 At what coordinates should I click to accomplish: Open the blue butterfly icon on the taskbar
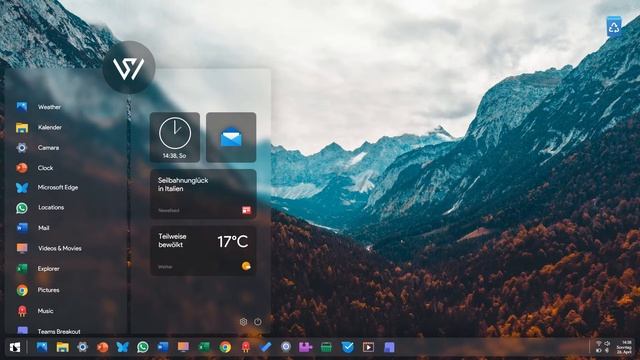point(122,347)
